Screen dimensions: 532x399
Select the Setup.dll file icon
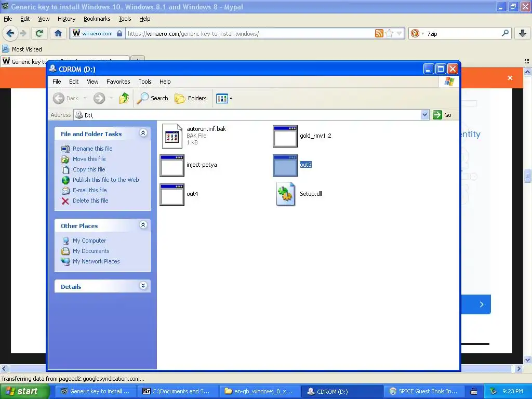click(285, 194)
